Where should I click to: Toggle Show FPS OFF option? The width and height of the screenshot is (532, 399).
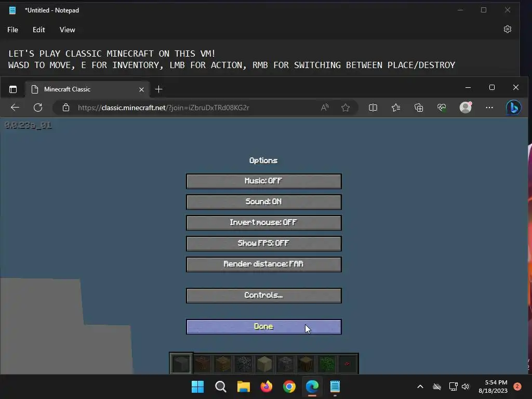point(263,244)
